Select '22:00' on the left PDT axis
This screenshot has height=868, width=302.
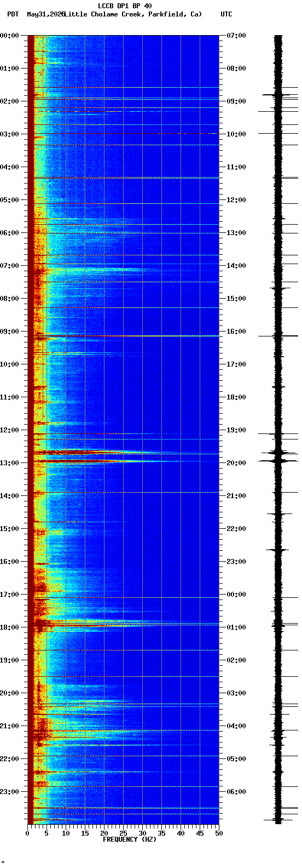coord(9,759)
